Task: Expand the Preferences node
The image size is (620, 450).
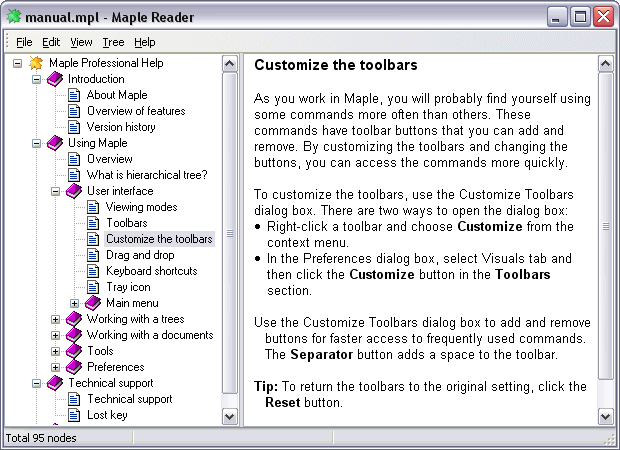Action: point(55,367)
